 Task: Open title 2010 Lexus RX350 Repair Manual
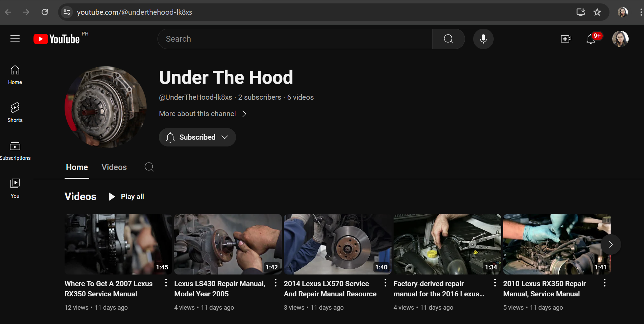click(544, 289)
